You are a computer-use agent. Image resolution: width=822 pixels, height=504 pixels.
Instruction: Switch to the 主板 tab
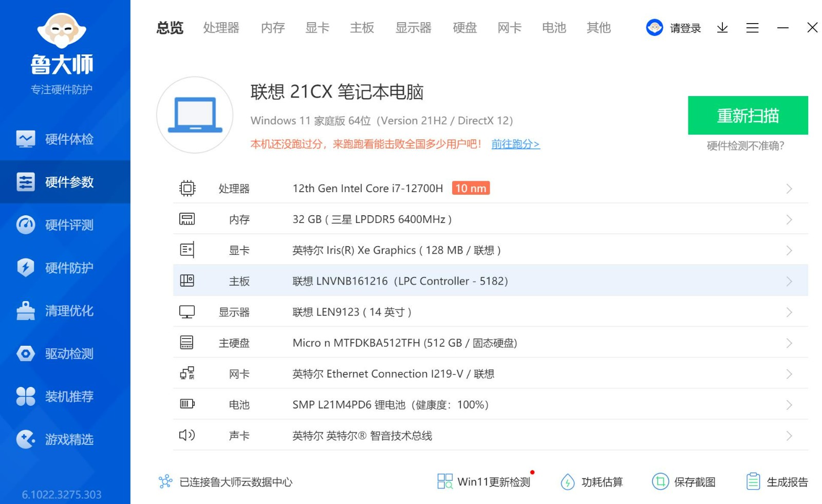[x=362, y=28]
